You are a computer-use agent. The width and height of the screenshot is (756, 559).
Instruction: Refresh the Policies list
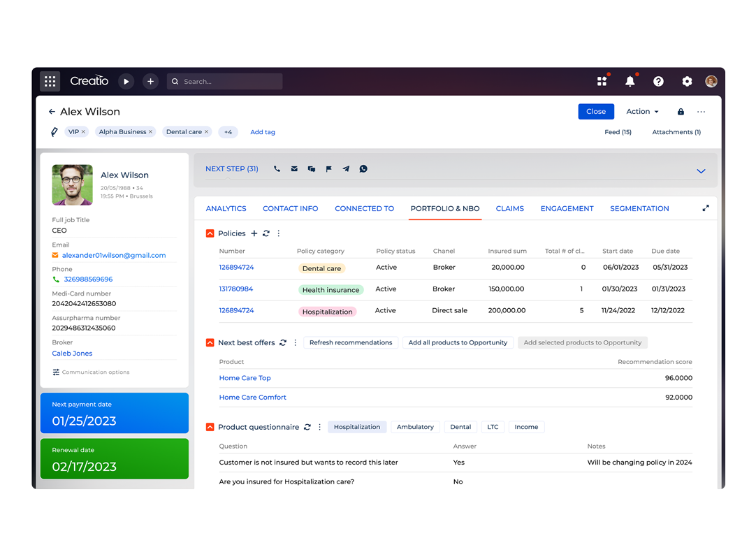tap(266, 233)
